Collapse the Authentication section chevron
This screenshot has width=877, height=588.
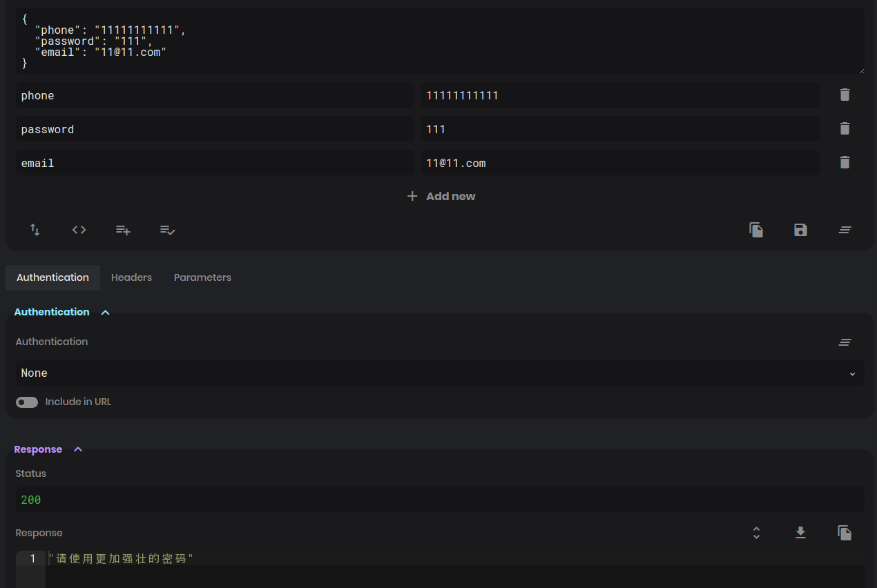click(105, 313)
